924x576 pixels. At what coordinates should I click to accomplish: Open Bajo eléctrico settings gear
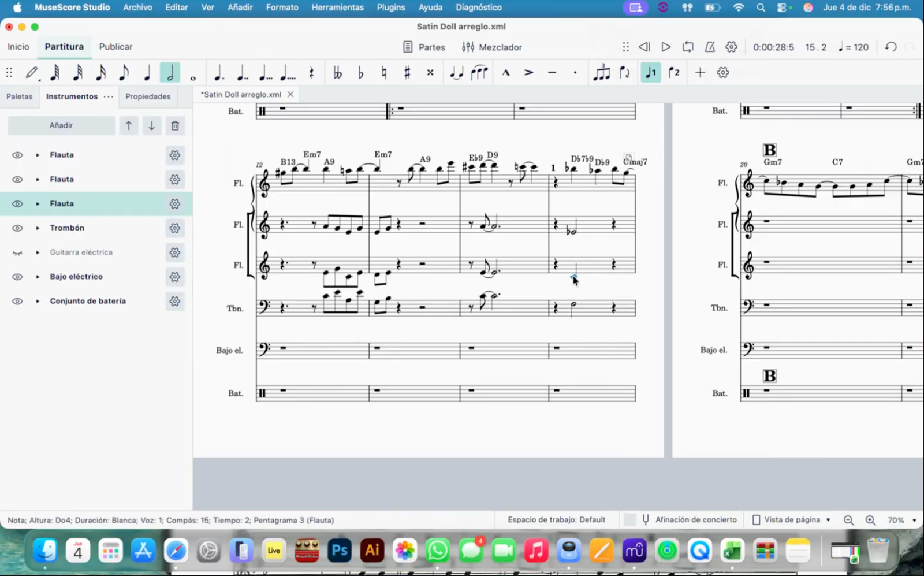pos(175,277)
